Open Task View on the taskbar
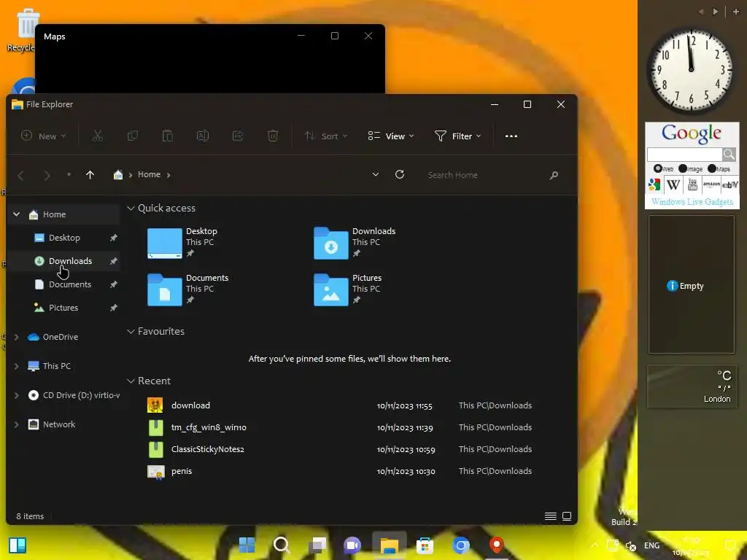The width and height of the screenshot is (747, 560). coord(317,545)
